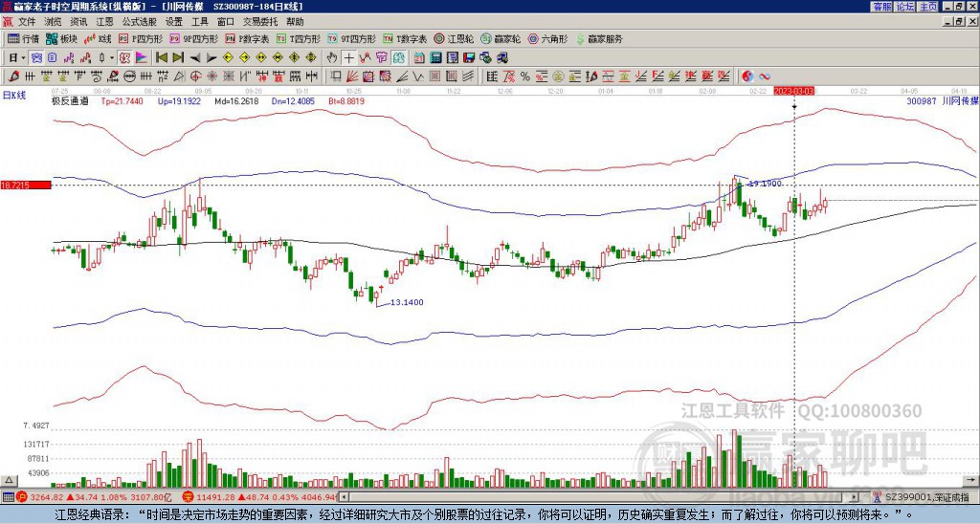
Task: Open the 公式选股 menu
Action: coord(139,22)
